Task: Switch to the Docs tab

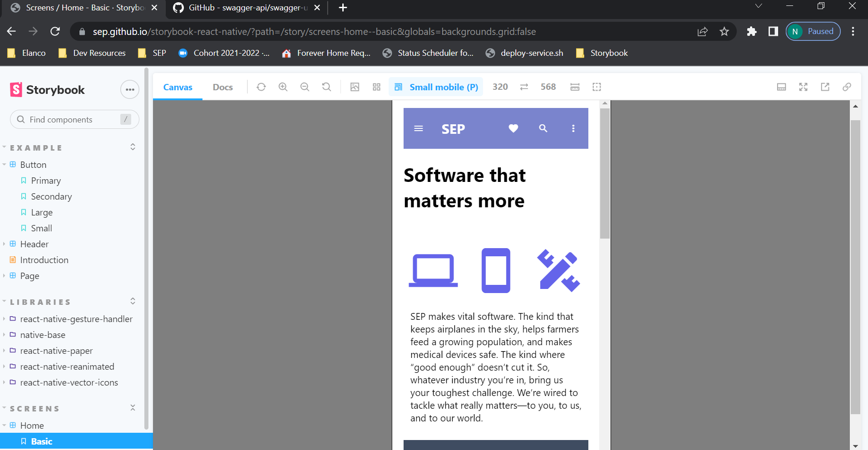Action: (222, 87)
